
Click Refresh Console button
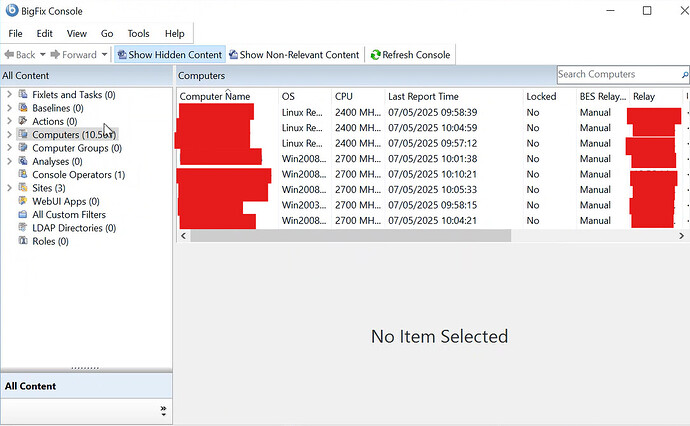click(x=411, y=55)
